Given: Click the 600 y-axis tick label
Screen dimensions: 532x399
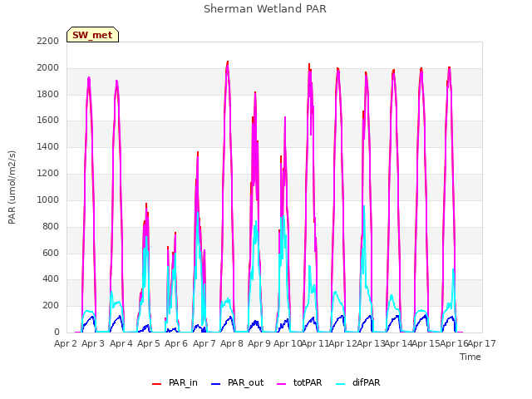Looking at the screenshot, I should [51, 253].
